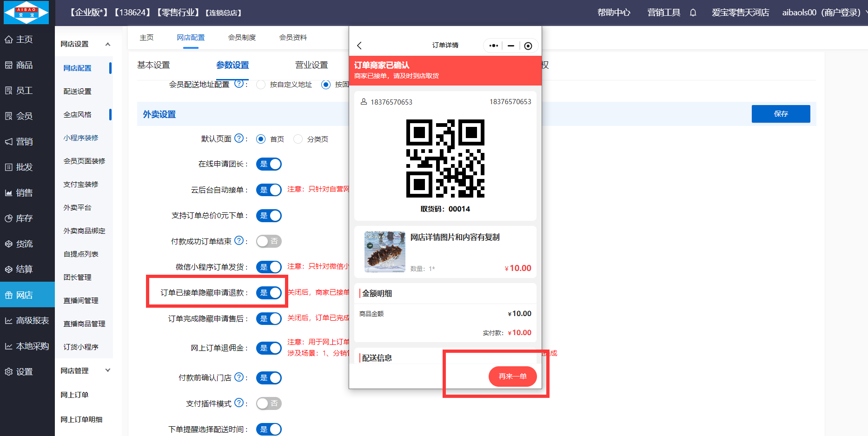Open 批发 module in sidebar
Screen dimensions: 868x436
(x=27, y=167)
